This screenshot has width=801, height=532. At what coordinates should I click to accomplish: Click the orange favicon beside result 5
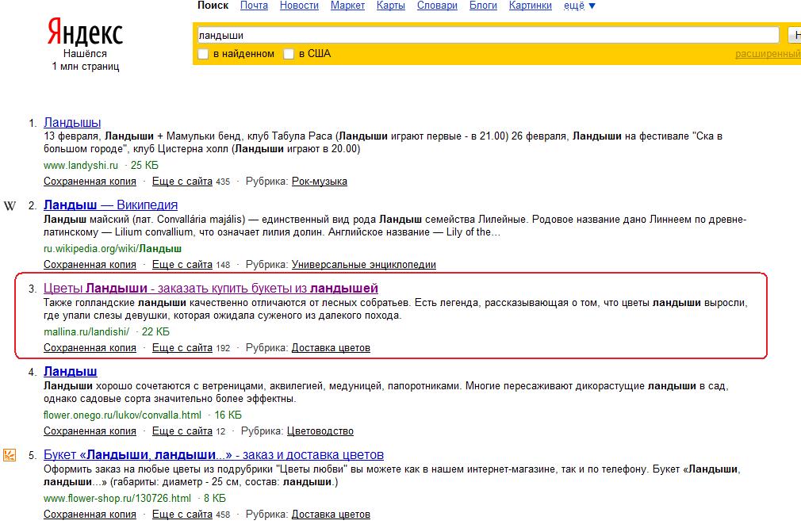10,455
